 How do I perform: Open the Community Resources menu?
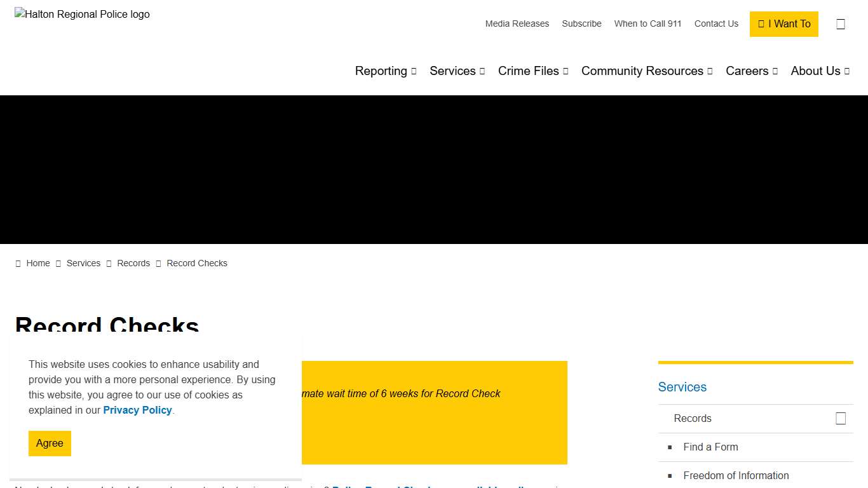pos(646,71)
